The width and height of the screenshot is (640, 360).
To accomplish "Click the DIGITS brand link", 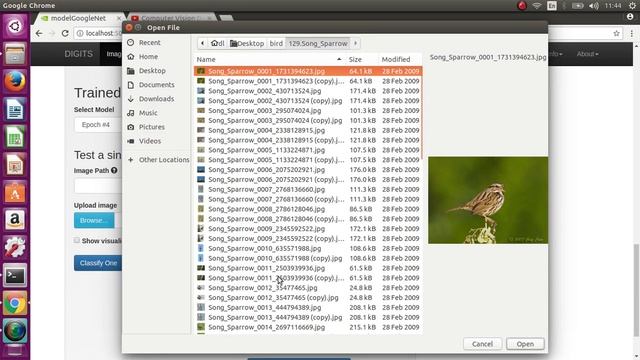I will (78, 54).
